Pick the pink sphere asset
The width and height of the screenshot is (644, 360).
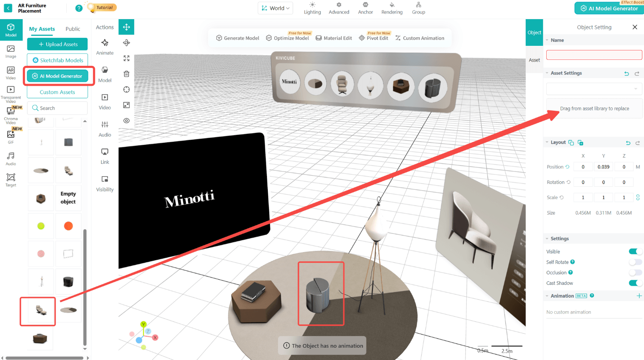click(x=41, y=253)
